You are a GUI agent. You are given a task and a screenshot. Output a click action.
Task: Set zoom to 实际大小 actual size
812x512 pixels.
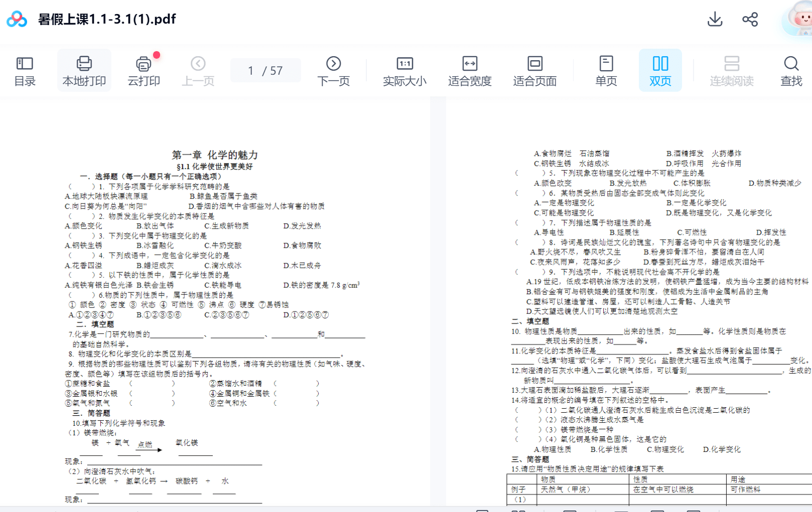tap(404, 71)
